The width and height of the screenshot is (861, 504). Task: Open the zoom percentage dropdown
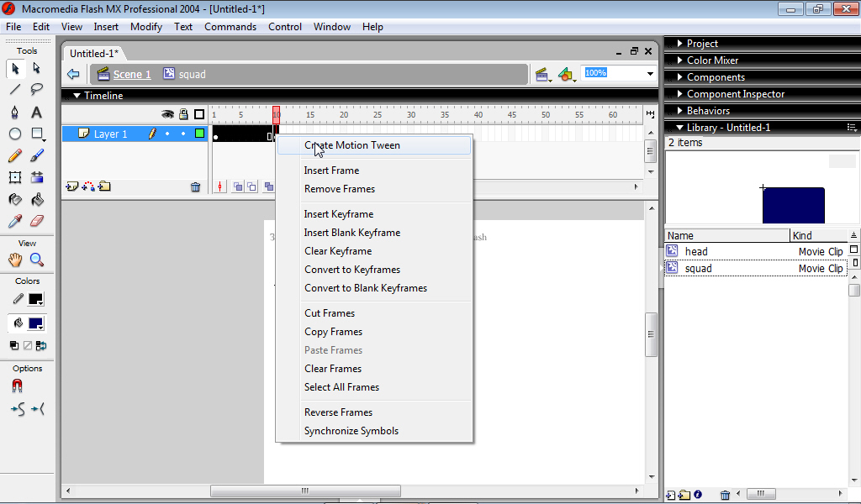650,73
